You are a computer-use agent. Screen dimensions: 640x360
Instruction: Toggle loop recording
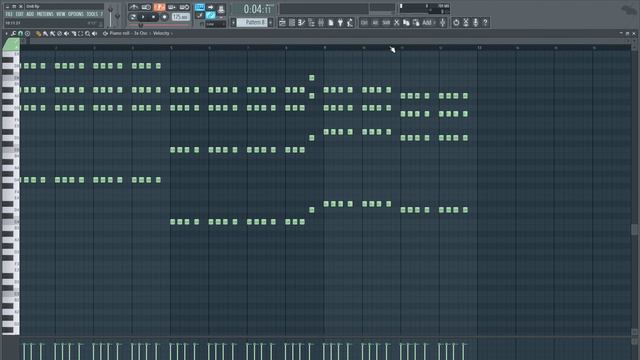(x=184, y=7)
